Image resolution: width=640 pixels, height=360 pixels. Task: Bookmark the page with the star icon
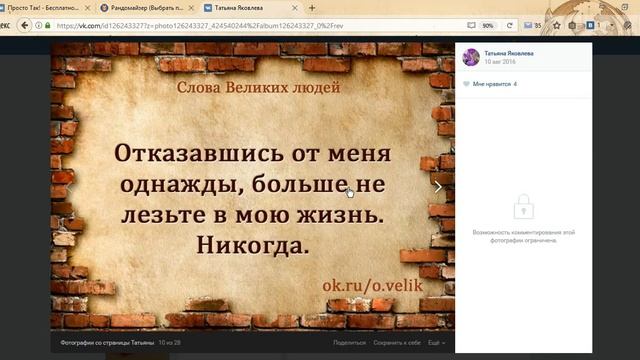point(557,25)
